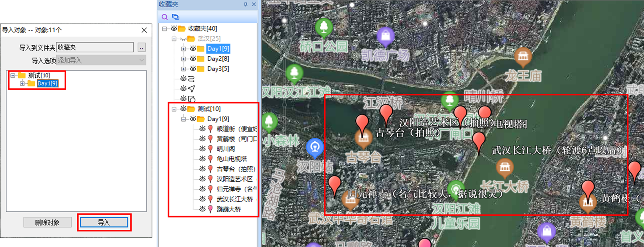Click the 删除对象 button
644x247 pixels.
click(x=47, y=222)
